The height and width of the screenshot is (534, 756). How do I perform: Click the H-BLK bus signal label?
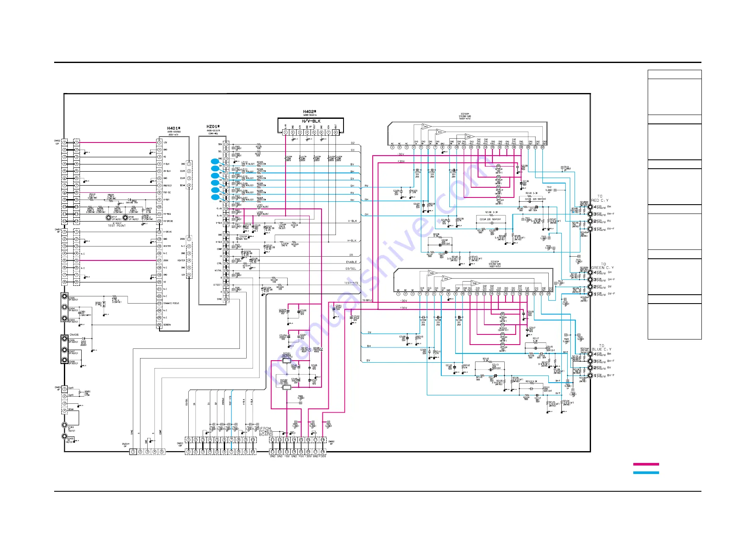pyautogui.click(x=352, y=241)
